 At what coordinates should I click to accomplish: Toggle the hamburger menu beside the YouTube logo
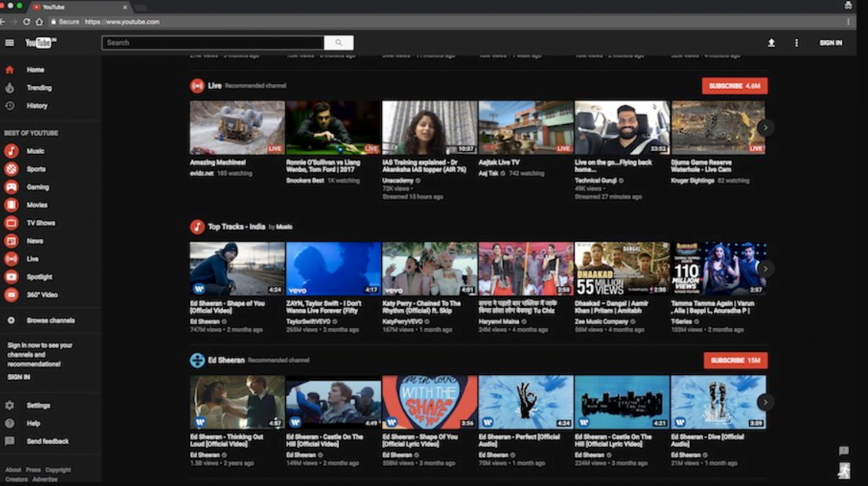9,42
